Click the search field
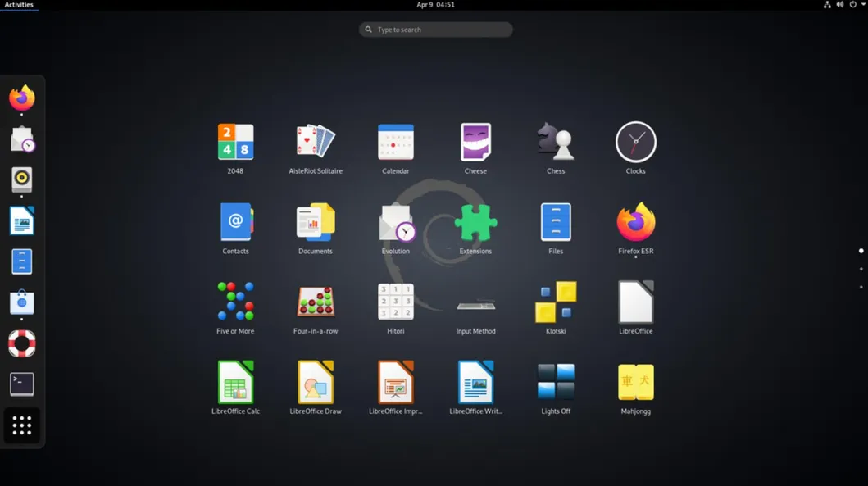This screenshot has height=486, width=868. click(x=434, y=29)
